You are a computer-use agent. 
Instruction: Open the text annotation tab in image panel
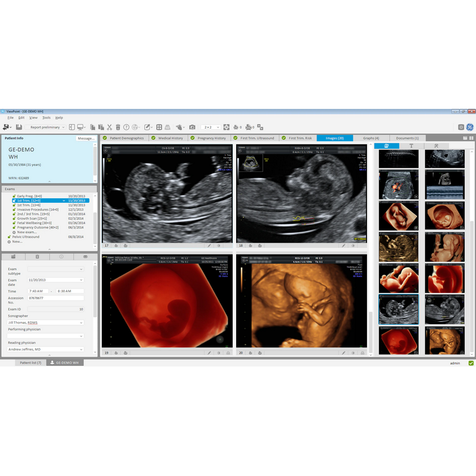411,146
